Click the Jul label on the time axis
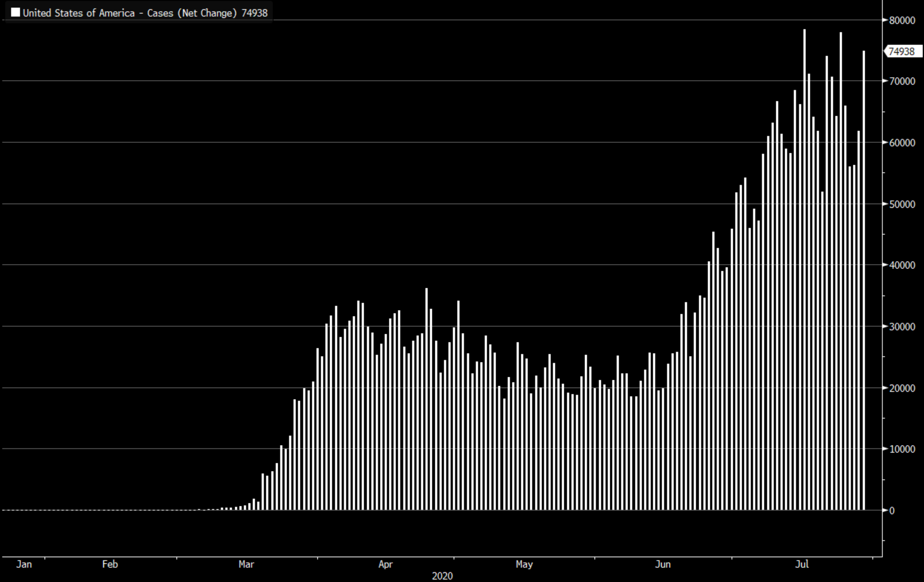The height and width of the screenshot is (582, 924). (x=802, y=564)
